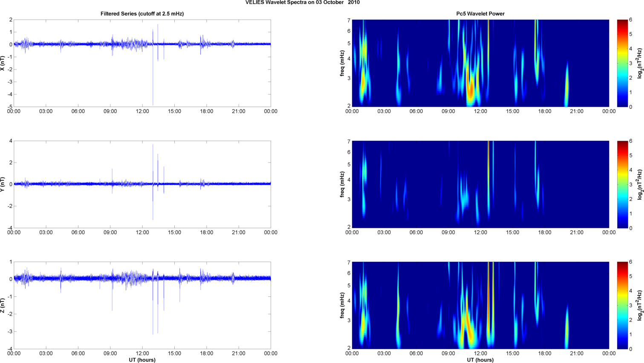Click the log2(nT²/Hz) label of the bottom colorbar
The width and height of the screenshot is (644, 363).
(x=640, y=305)
